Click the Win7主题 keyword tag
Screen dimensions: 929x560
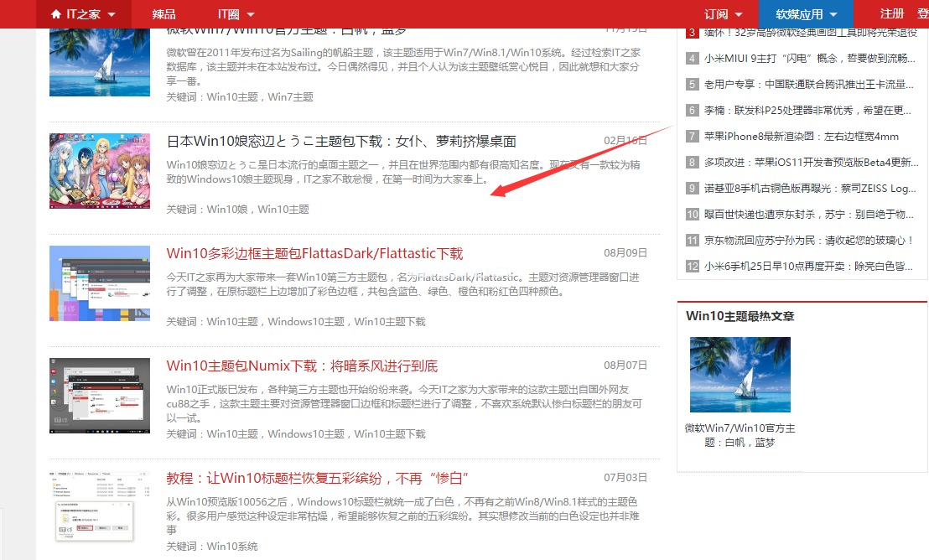click(291, 97)
